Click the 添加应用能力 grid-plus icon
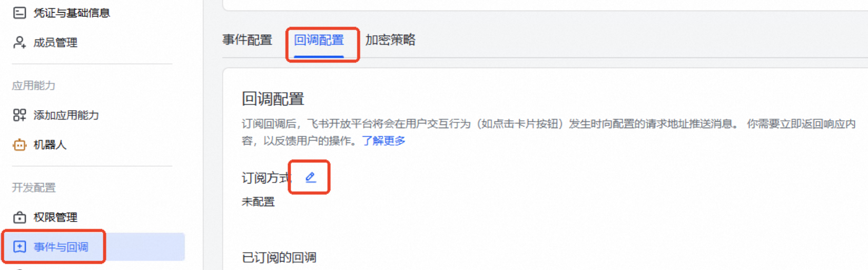The width and height of the screenshot is (868, 270). point(19,115)
